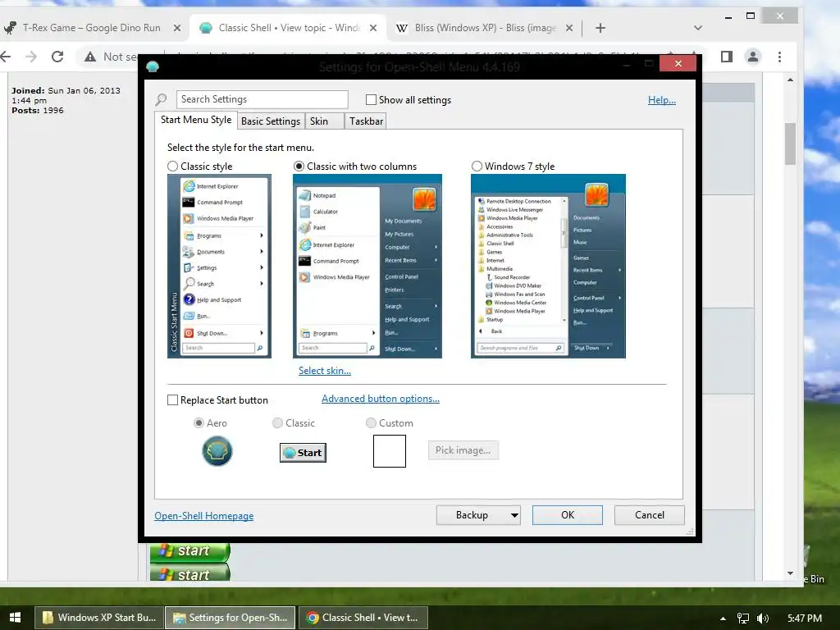Open Settings for Open-Shell taskbar item
This screenshot has width=840, height=630.
tap(231, 618)
